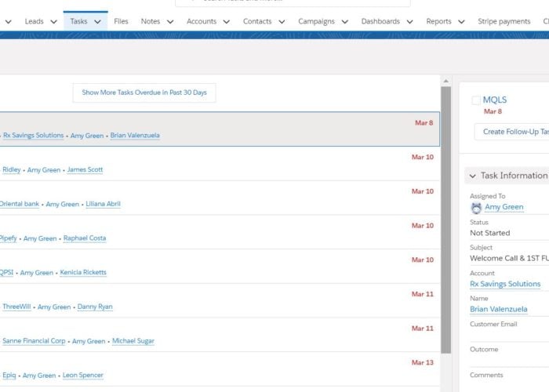Expand the Accounts tab dropdown chevron
Screen dimensions: 549x392
[227, 22]
